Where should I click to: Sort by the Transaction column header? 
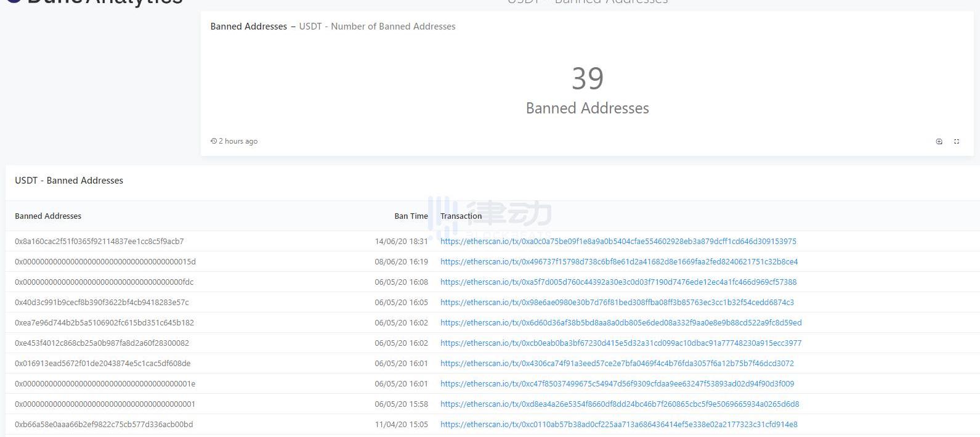(x=461, y=216)
